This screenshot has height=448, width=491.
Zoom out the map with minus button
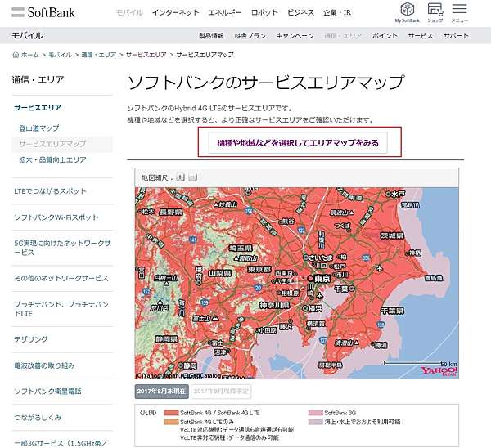(193, 177)
